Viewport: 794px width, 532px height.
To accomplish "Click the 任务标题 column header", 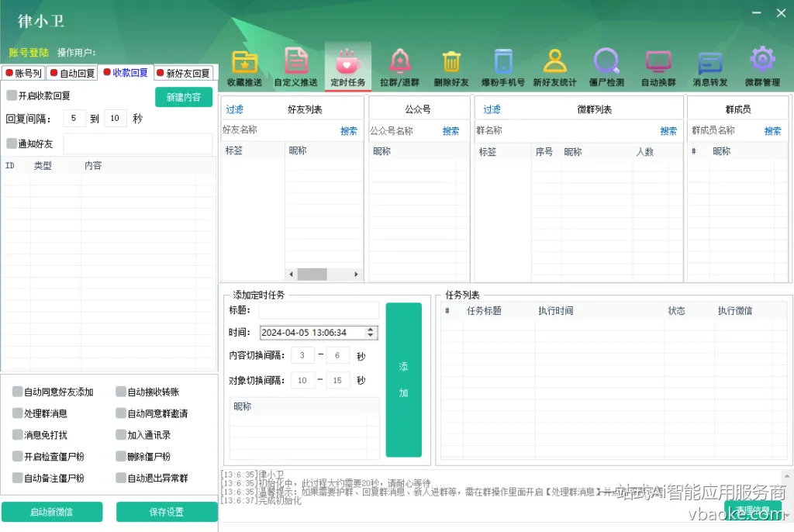I will pos(484,310).
